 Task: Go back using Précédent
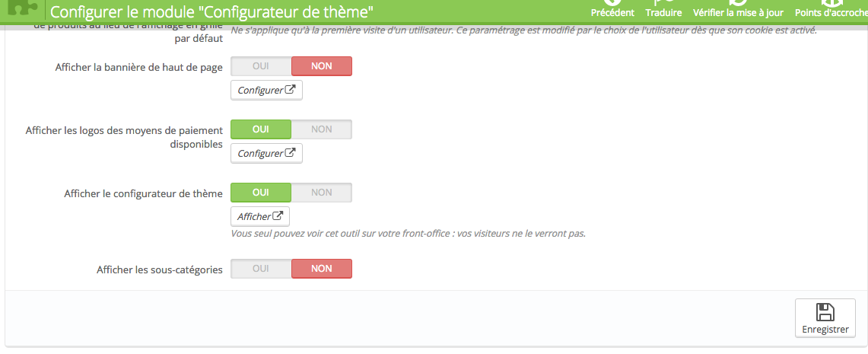612,12
